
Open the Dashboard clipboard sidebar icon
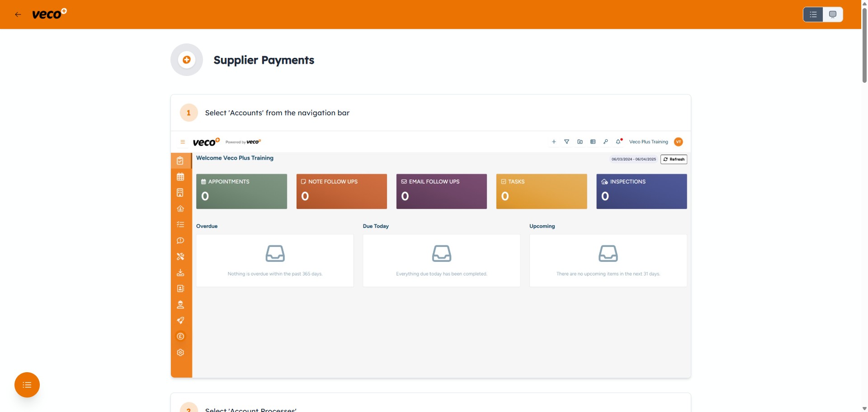point(180,161)
